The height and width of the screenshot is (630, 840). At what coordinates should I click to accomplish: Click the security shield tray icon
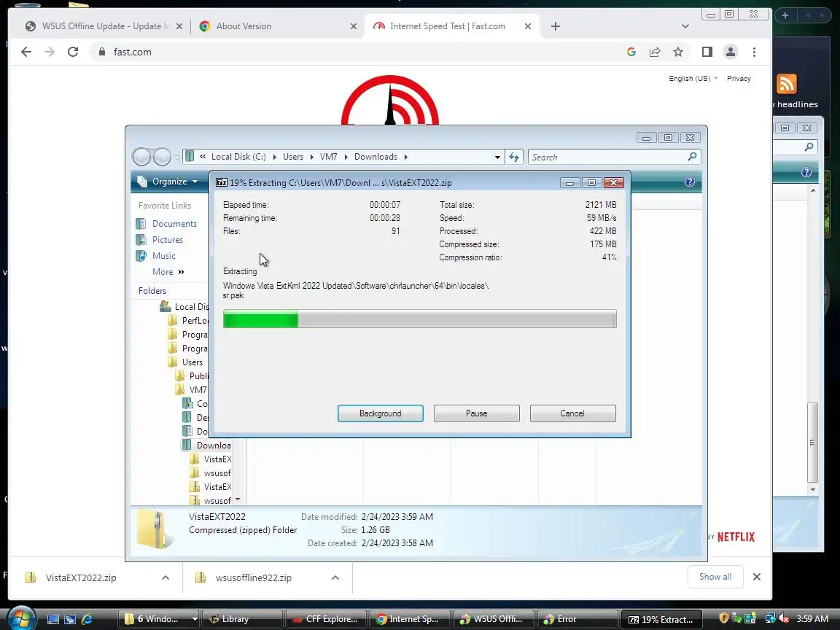click(x=724, y=618)
